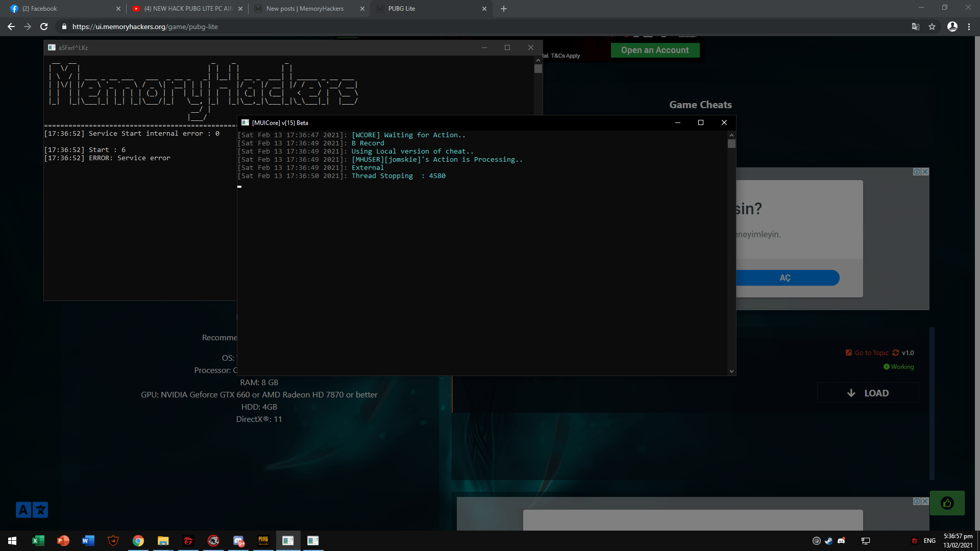Click the thumbs-up button on the page

[947, 503]
